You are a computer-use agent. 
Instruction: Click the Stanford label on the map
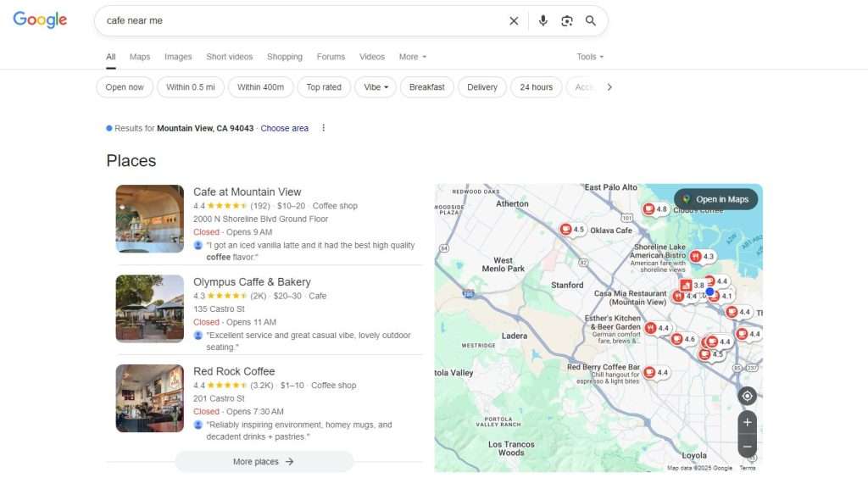click(567, 285)
